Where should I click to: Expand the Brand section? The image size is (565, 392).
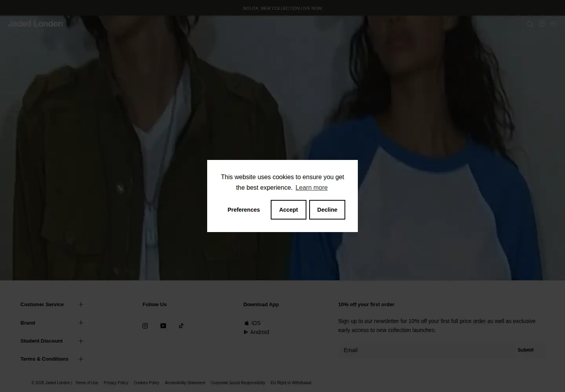click(x=52, y=323)
